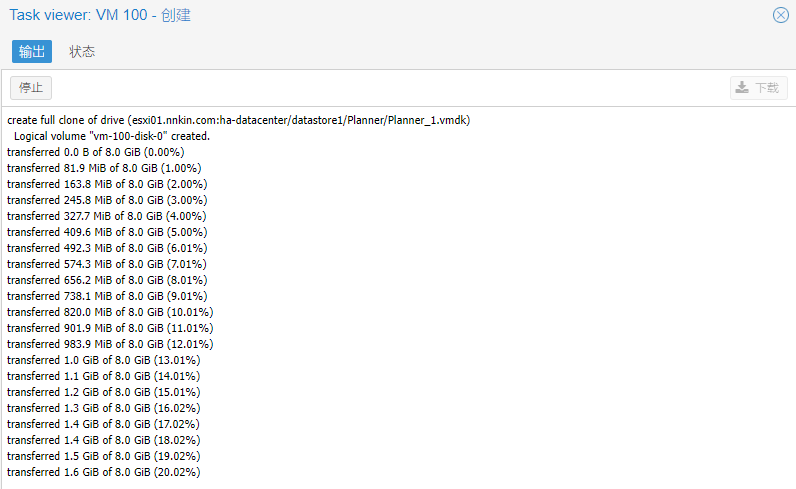The height and width of the screenshot is (489, 796).
Task: Pick the transferred 492.3 MiB (6.01%) entry
Action: point(107,248)
